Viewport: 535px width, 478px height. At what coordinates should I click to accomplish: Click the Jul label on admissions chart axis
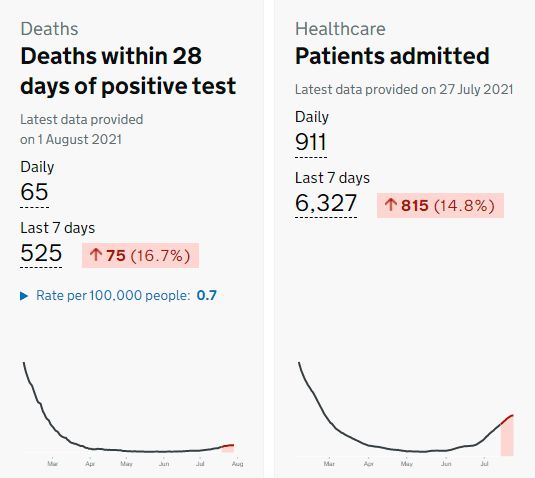tap(485, 464)
